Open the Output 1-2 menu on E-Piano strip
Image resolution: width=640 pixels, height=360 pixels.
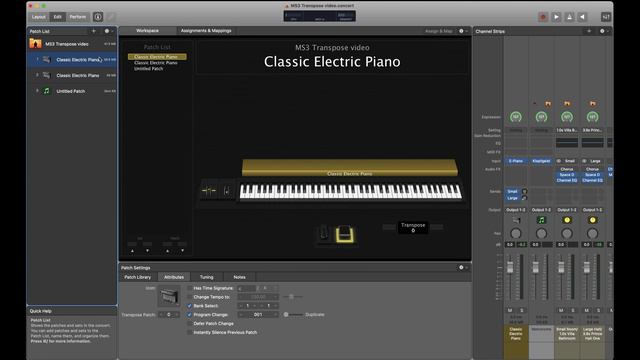(516, 210)
